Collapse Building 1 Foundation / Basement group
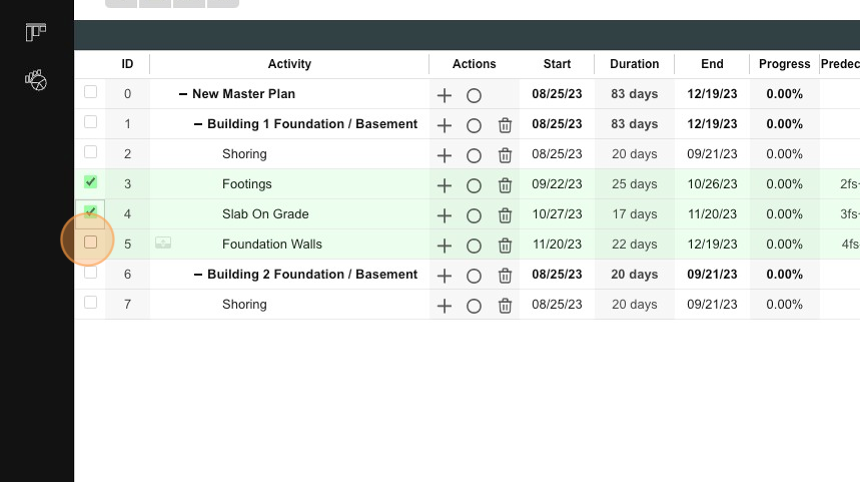This screenshot has height=482, width=860. click(198, 124)
